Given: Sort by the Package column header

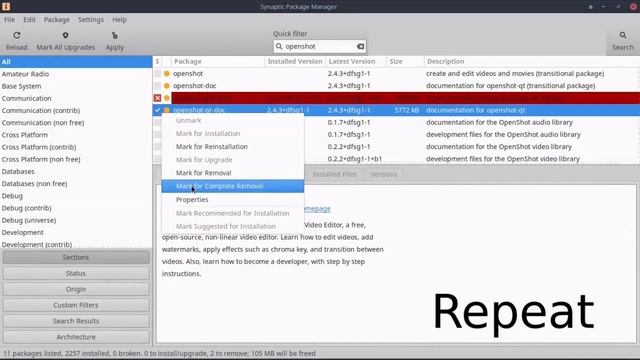Looking at the screenshot, I should click(218, 62).
